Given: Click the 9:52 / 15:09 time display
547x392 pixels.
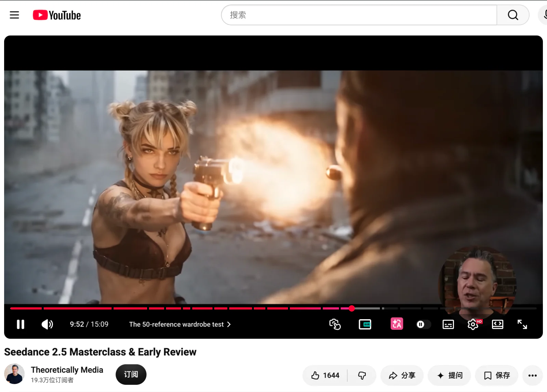Looking at the screenshot, I should click(89, 324).
